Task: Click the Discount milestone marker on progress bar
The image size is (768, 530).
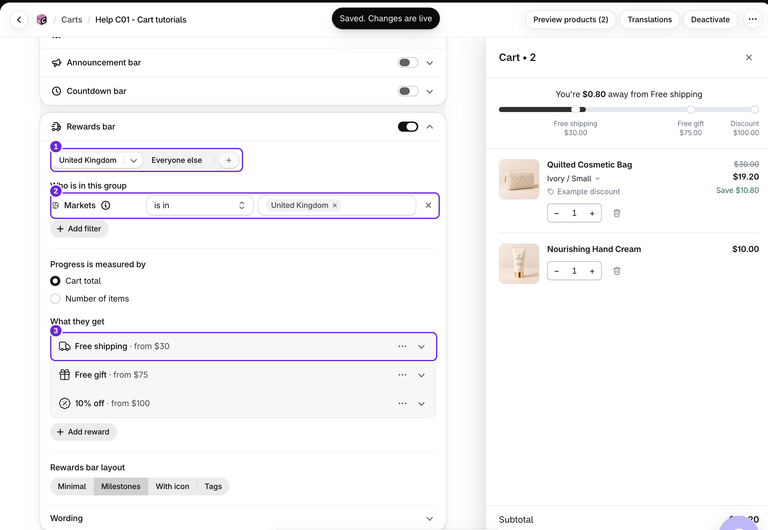Action: [x=754, y=109]
